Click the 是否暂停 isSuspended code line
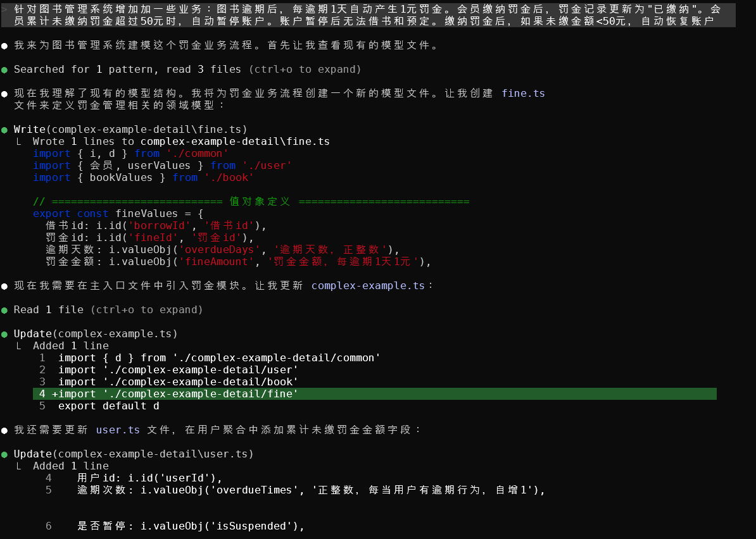The width and height of the screenshot is (756, 539). coord(191,526)
